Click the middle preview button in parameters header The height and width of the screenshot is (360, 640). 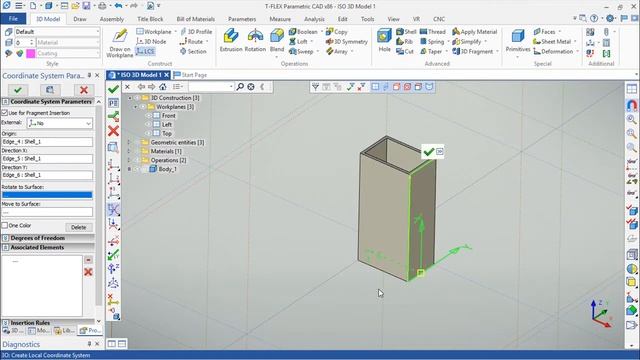50,90
